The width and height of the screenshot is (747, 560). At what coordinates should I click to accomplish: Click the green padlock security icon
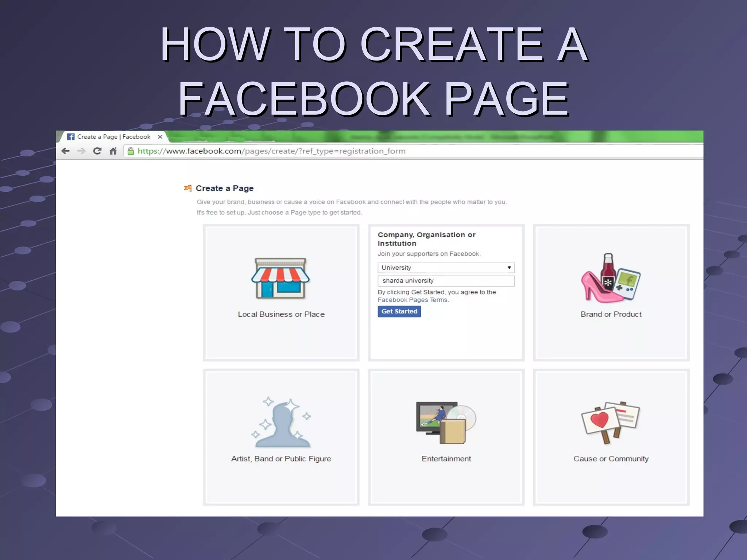(131, 151)
